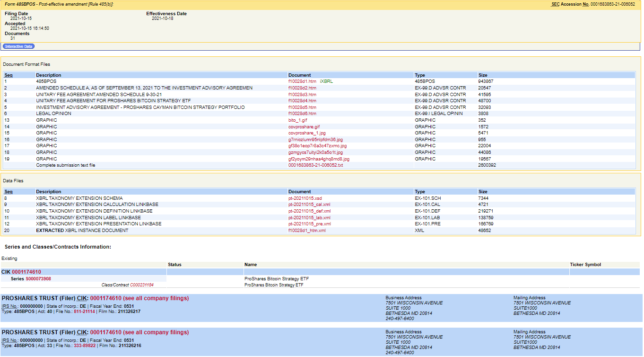Screen dimensions: 644x357
Task: Open the pt-20211015.xsd schema file
Action: (305, 198)
